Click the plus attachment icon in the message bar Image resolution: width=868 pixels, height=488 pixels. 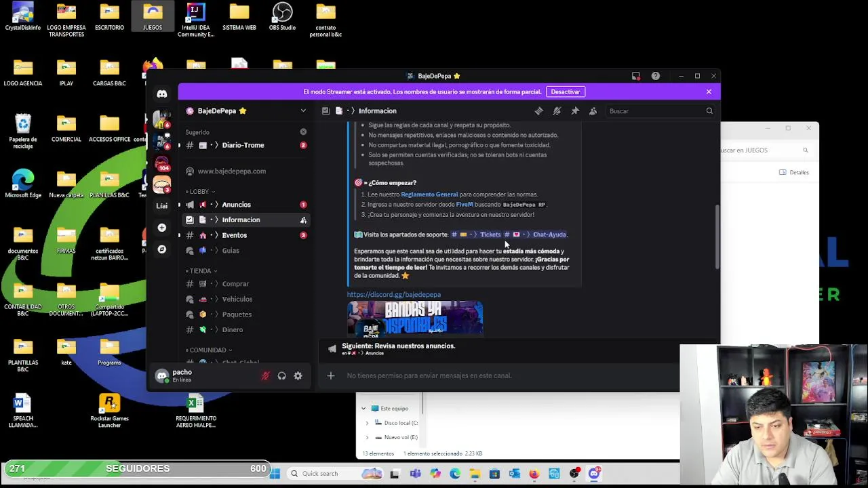point(330,375)
